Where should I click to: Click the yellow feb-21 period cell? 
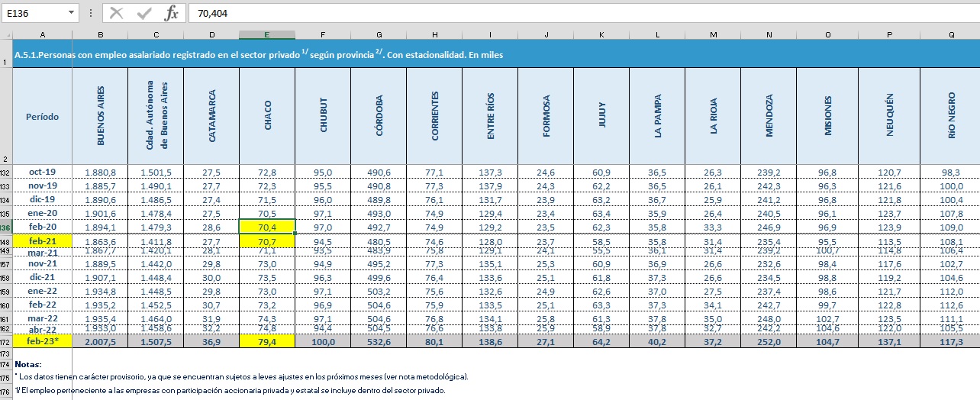coord(42,241)
